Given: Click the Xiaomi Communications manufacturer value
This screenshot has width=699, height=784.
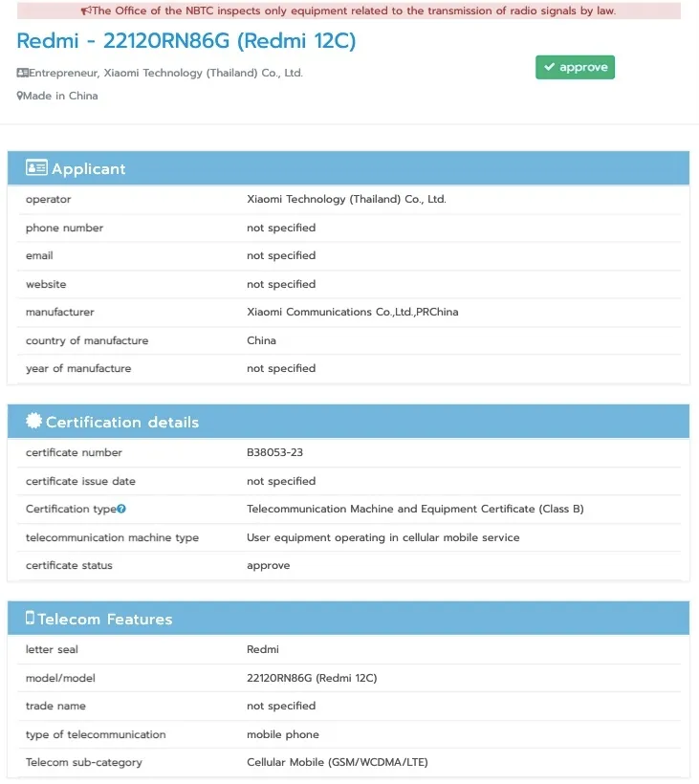Looking at the screenshot, I should (x=352, y=313).
